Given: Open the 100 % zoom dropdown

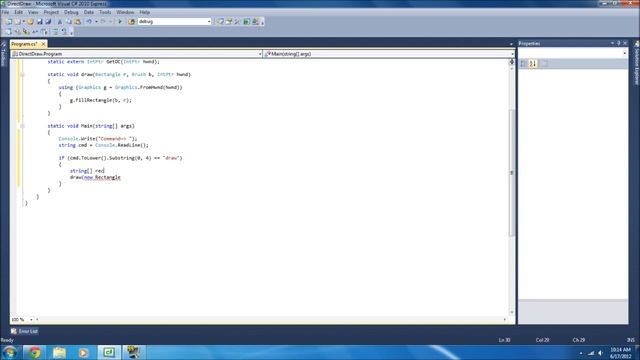Looking at the screenshot, I should (x=31, y=320).
